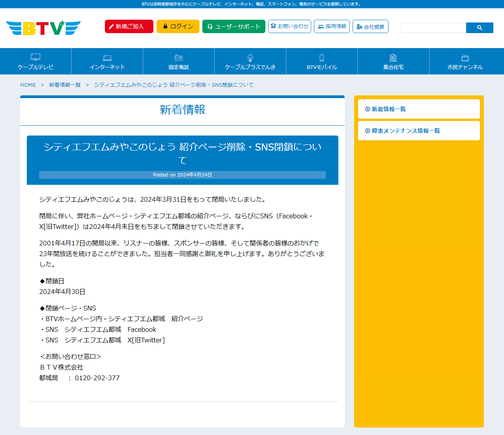Click the X[旧Twitter] list entry
504x435 pixels.
click(102, 340)
